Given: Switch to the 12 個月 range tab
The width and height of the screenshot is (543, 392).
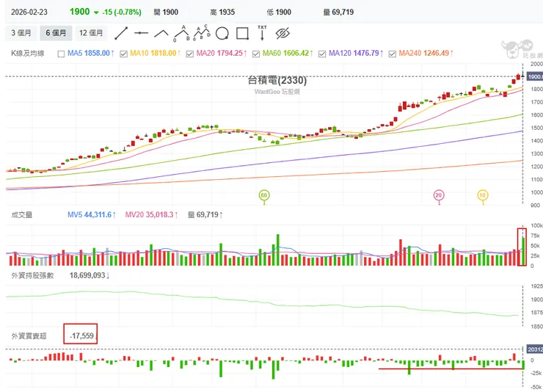Looking at the screenshot, I should (91, 33).
